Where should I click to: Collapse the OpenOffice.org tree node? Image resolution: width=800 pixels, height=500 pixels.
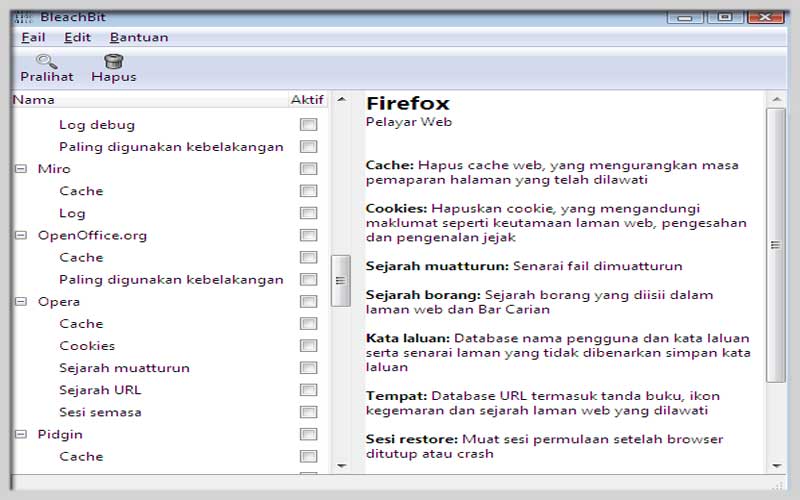coord(21,235)
